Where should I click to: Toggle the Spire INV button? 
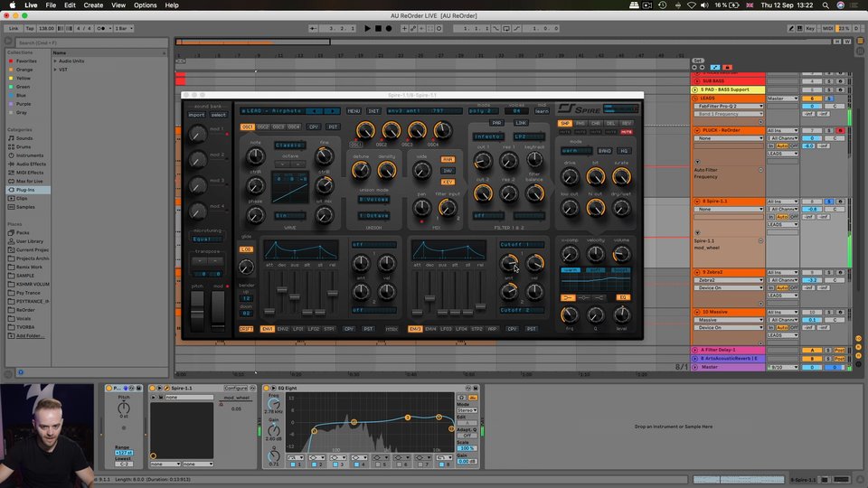point(448,171)
